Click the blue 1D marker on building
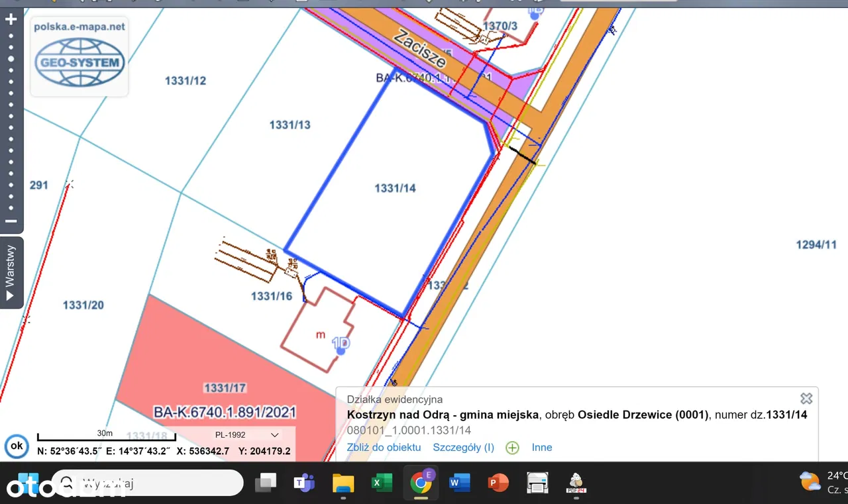The image size is (848, 504). [341, 344]
